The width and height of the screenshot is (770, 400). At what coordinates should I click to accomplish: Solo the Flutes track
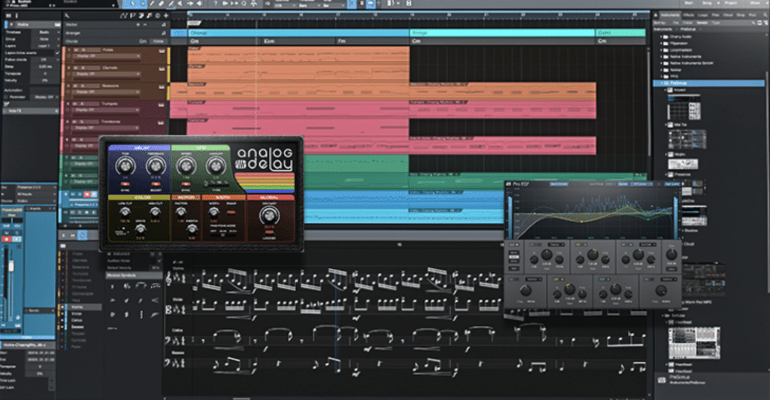pos(83,50)
